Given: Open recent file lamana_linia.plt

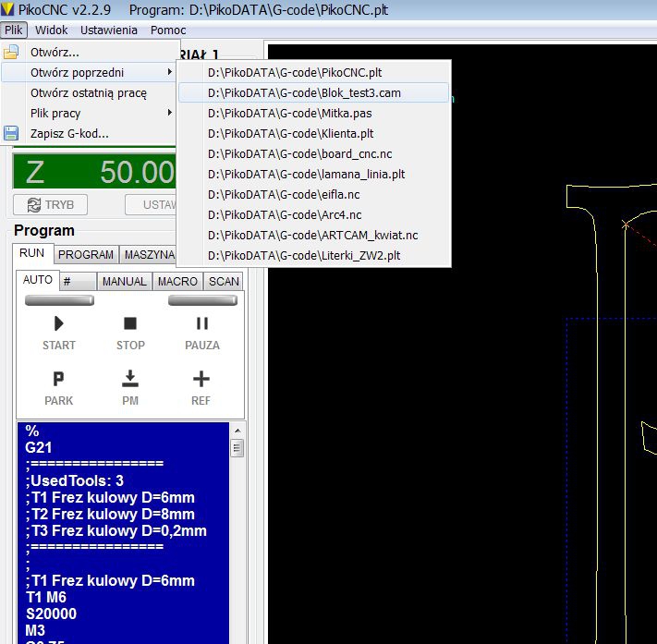Looking at the screenshot, I should tap(313, 174).
